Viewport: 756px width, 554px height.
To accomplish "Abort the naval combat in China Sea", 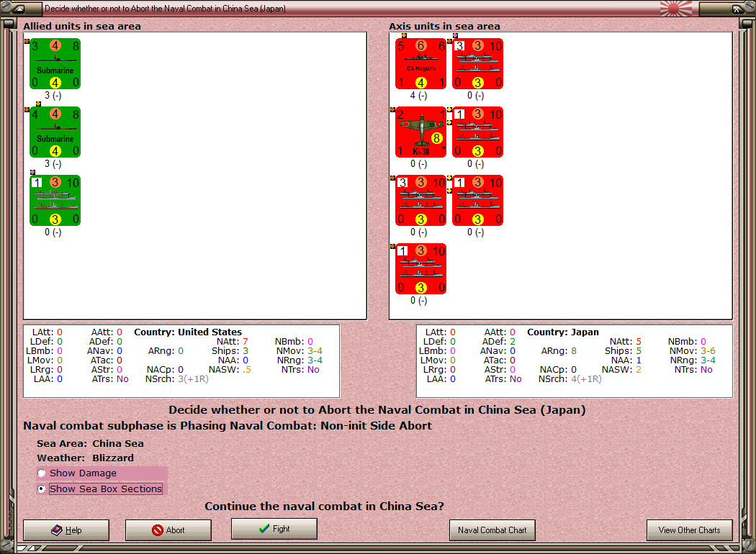I will point(168,530).
